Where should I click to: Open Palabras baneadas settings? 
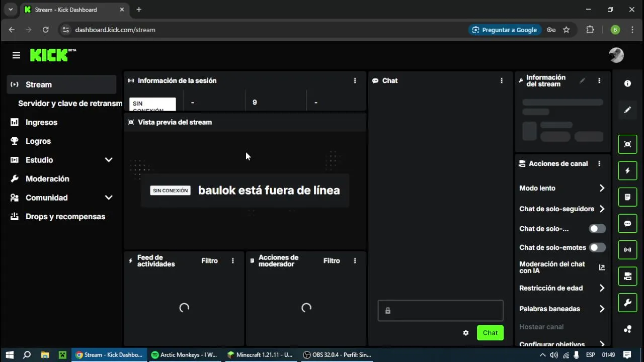(x=562, y=309)
